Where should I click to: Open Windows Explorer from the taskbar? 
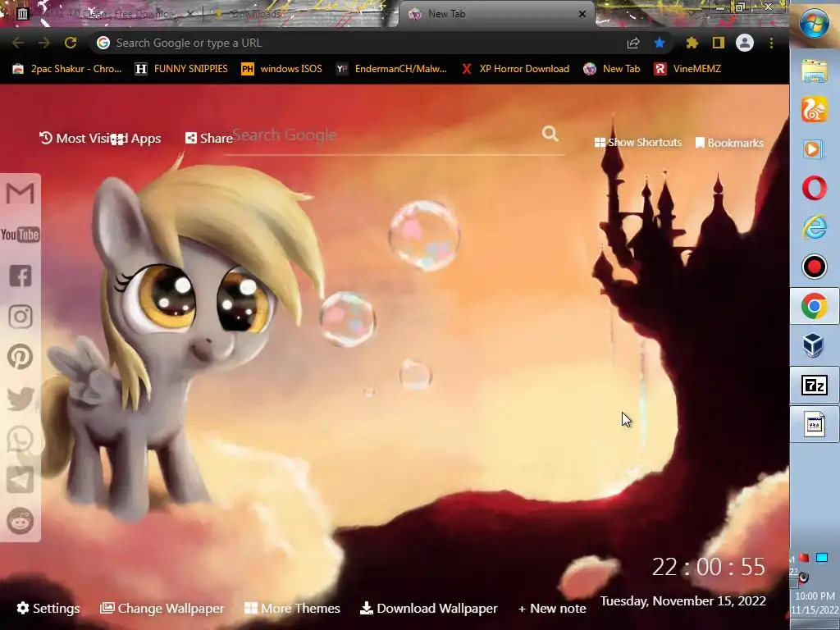click(x=815, y=71)
